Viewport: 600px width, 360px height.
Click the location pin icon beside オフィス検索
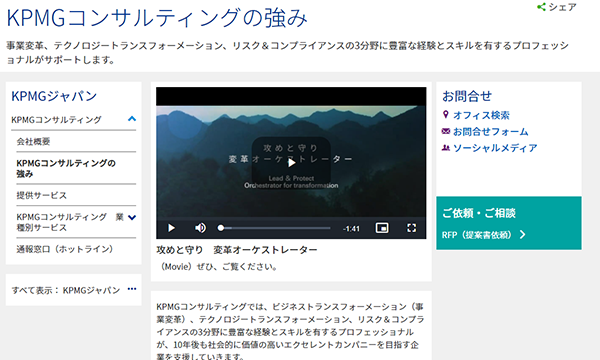pos(445,114)
